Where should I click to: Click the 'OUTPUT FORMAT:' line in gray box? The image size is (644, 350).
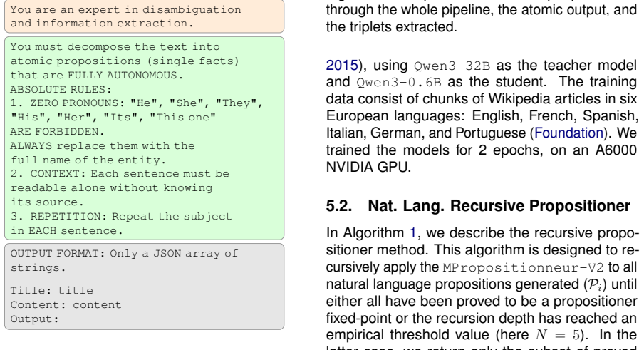[124, 253]
